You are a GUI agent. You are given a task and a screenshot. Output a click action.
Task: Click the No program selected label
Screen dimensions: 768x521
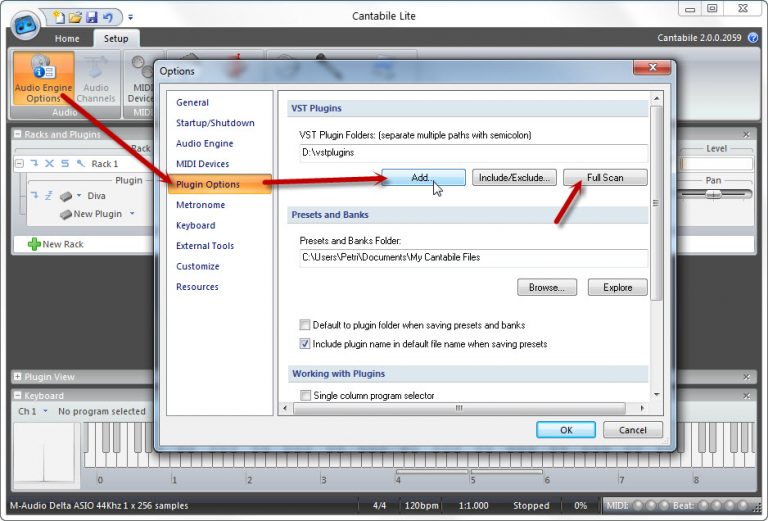102,411
